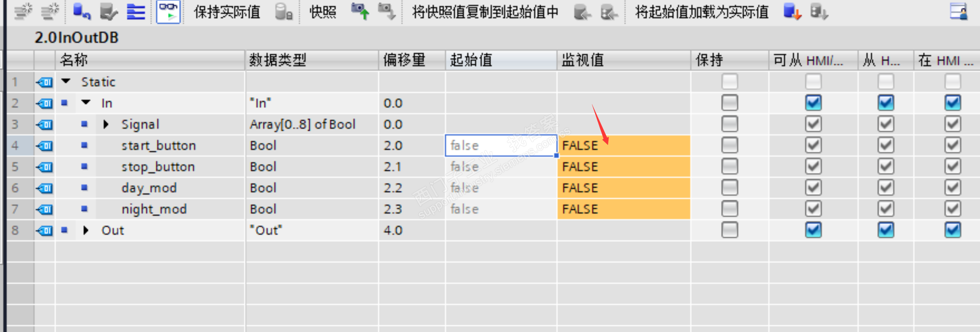The image size is (980, 332).
Task: Enable 保持 checkbox for start_button row
Action: pos(730,145)
